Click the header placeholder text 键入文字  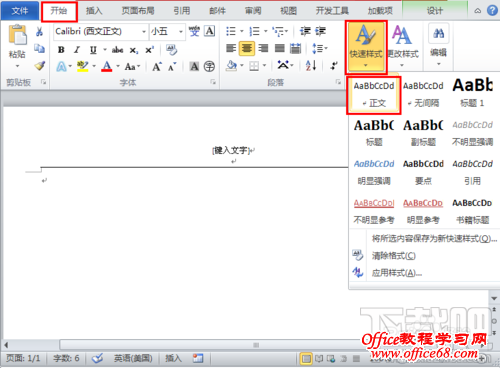point(231,151)
